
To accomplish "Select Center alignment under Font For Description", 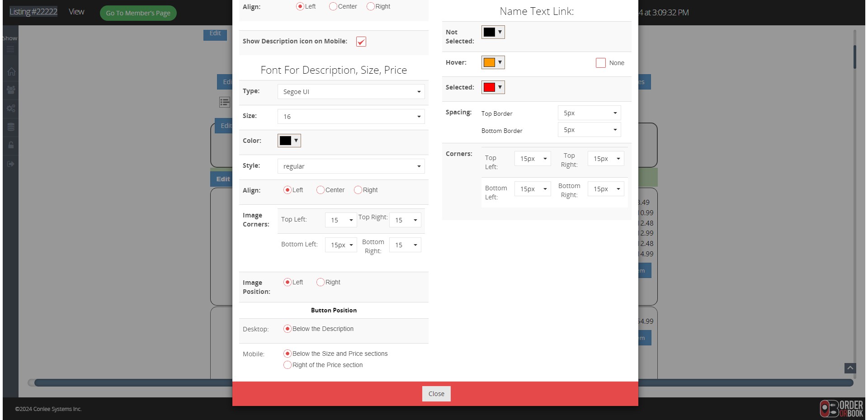I will pyautogui.click(x=321, y=190).
